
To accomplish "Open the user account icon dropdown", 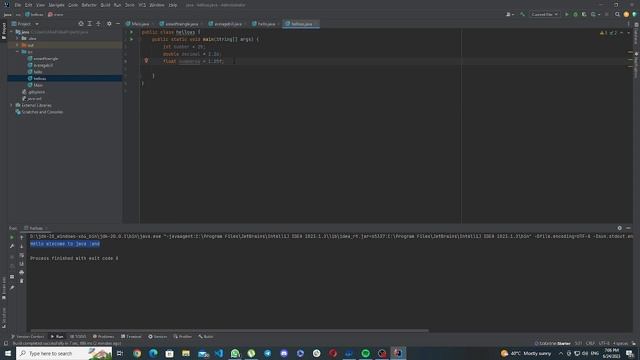I will click(510, 14).
